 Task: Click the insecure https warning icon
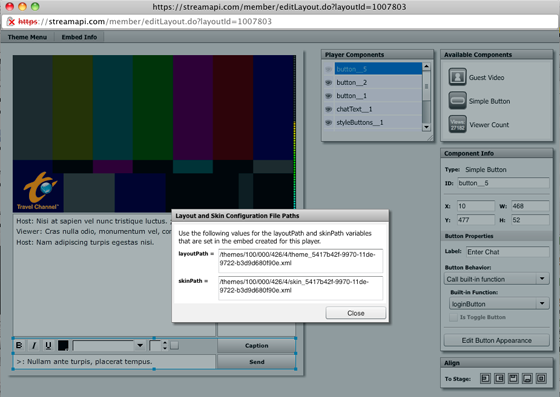pyautogui.click(x=11, y=22)
